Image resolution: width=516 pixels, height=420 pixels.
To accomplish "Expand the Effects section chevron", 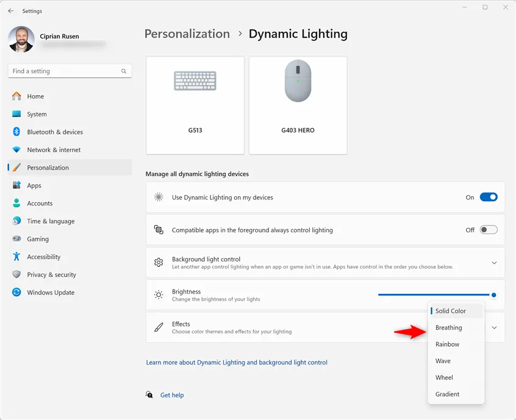I will click(494, 328).
